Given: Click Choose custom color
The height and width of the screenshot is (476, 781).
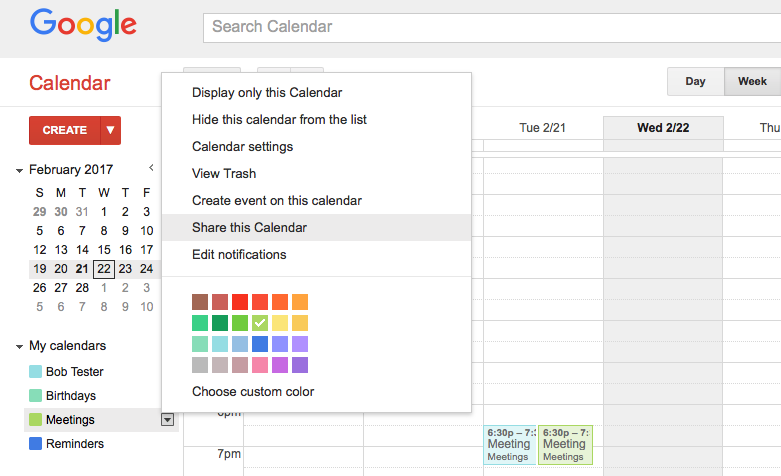Looking at the screenshot, I should (x=253, y=392).
